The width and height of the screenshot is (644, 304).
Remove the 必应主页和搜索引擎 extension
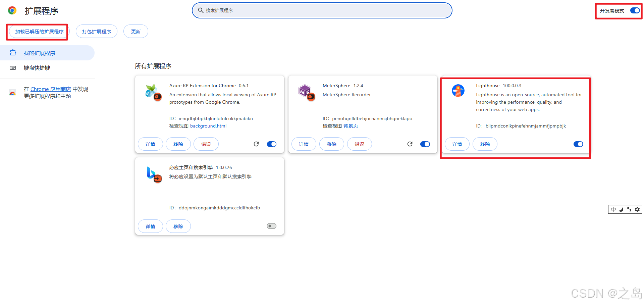(178, 226)
